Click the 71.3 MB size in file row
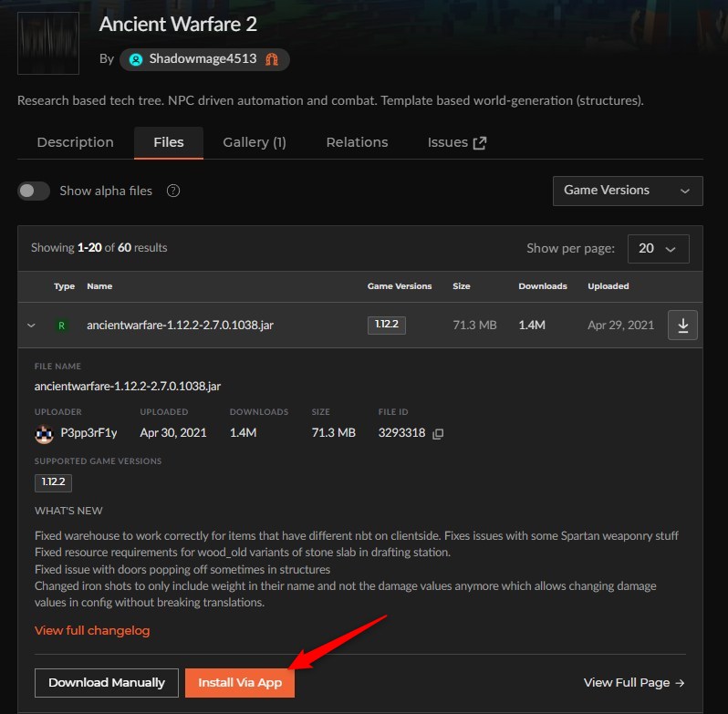The image size is (728, 714). (474, 326)
